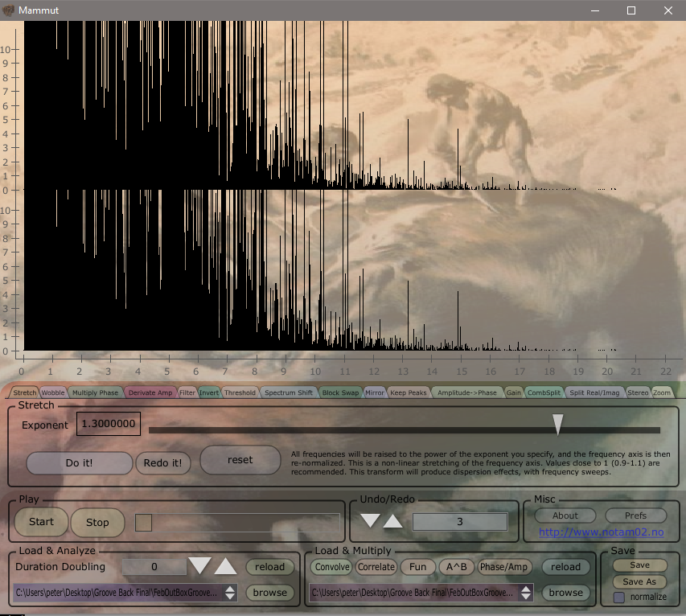Select the Derivate Amp tab

tap(150, 392)
